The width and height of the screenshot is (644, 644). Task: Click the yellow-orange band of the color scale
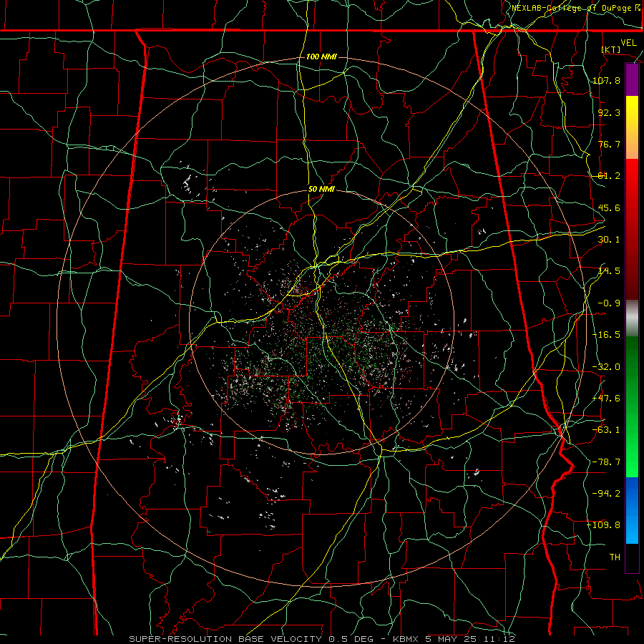(x=632, y=127)
